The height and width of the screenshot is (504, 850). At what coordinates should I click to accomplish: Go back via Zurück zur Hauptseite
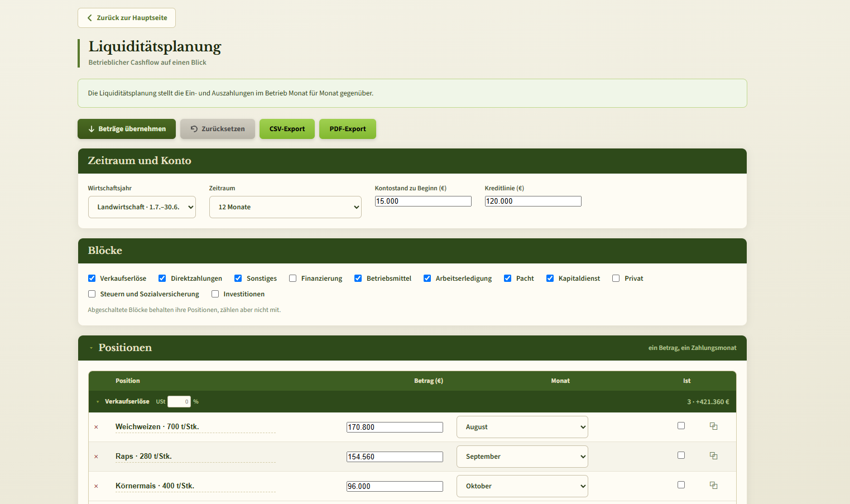click(x=127, y=18)
